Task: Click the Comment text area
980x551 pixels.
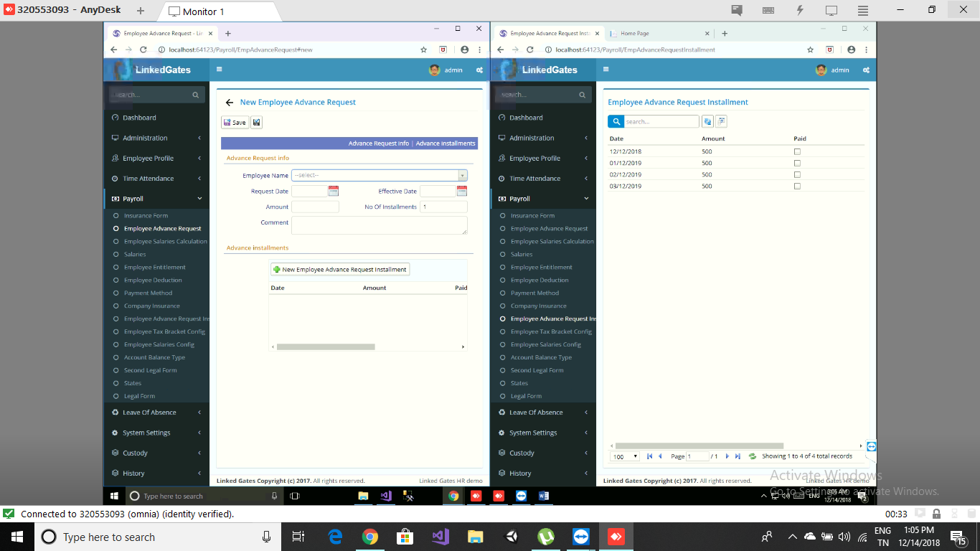Action: [379, 226]
